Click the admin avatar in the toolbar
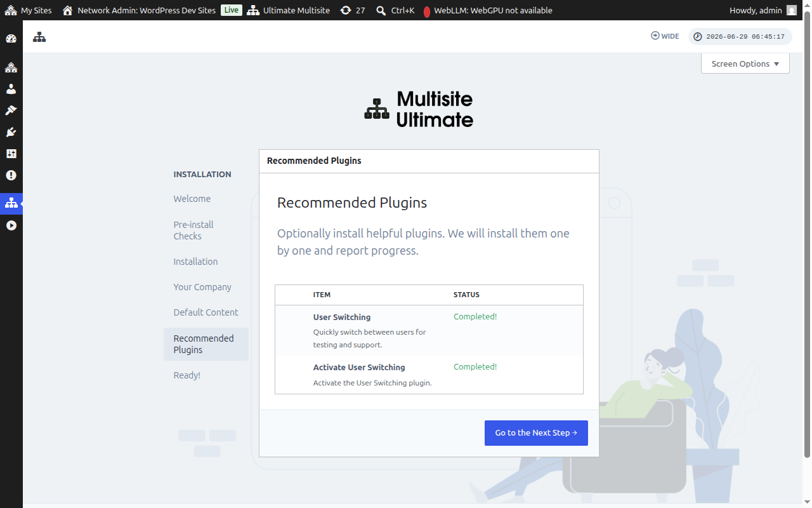 click(x=792, y=10)
